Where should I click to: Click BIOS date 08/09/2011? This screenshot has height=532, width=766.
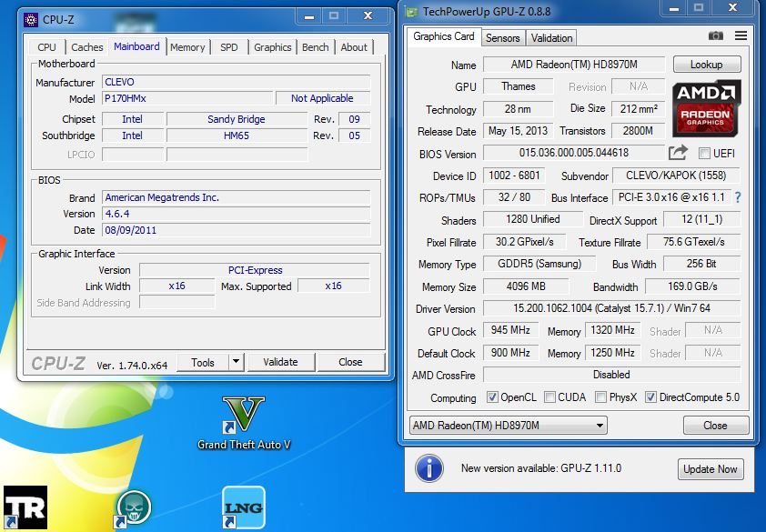pyautogui.click(x=236, y=230)
